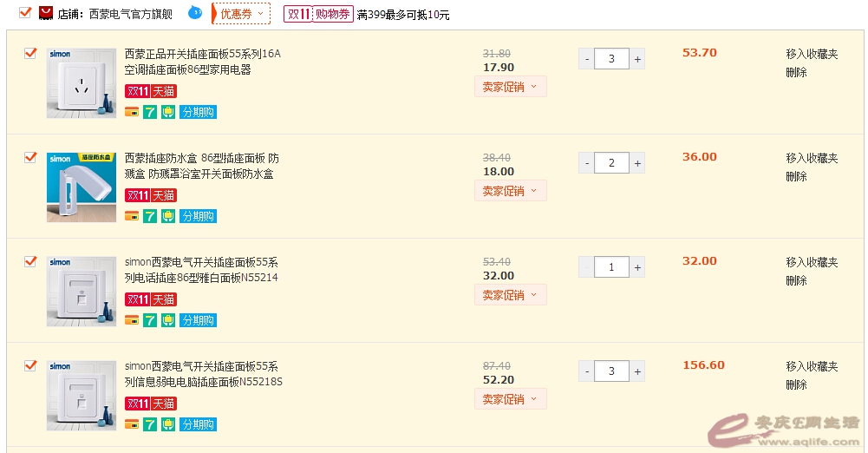Click the 分期购 installment badge on third item
Viewport: 868px width, 453px height.
198,320
